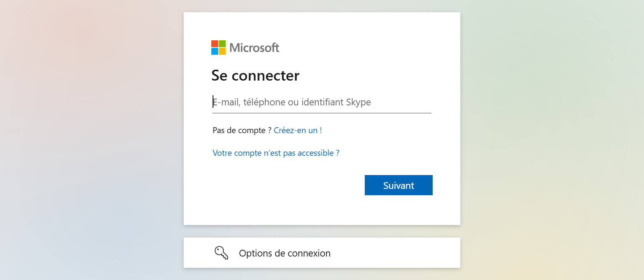Image resolution: width=644 pixels, height=280 pixels.
Task: Focus the e-mail, téléphone ou Skype field
Action: point(322,102)
